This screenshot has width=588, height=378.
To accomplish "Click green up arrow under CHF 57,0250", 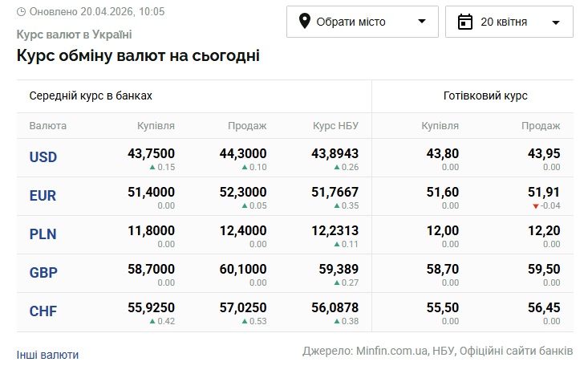I will coord(244,322).
